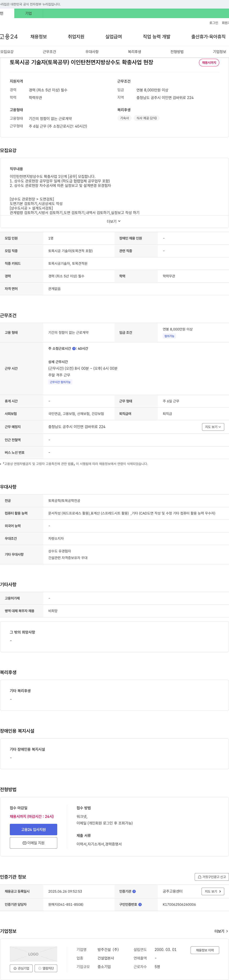Screen dimensions: 229x980
Task: Click the 이메일 지원 button
Action: pyautogui.click(x=34, y=843)
